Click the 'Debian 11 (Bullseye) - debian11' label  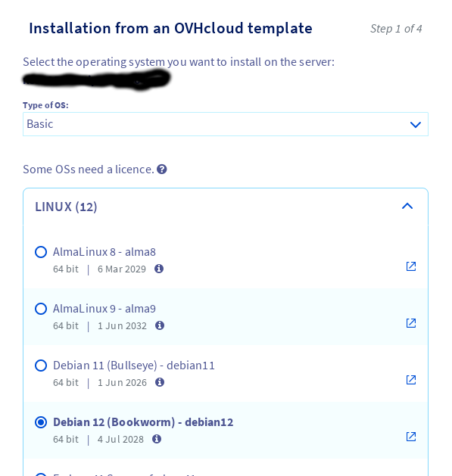tap(134, 366)
